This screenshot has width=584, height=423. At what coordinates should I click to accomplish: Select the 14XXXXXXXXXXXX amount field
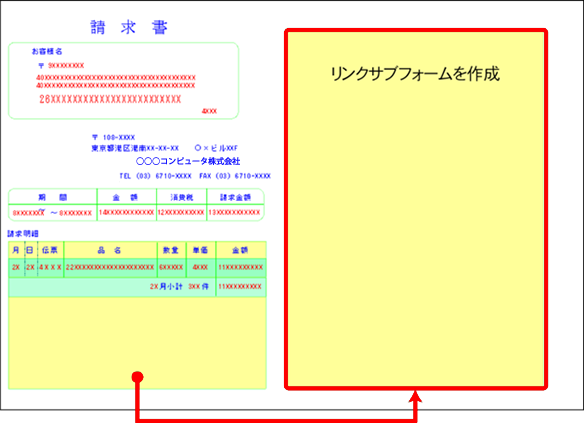point(127,212)
